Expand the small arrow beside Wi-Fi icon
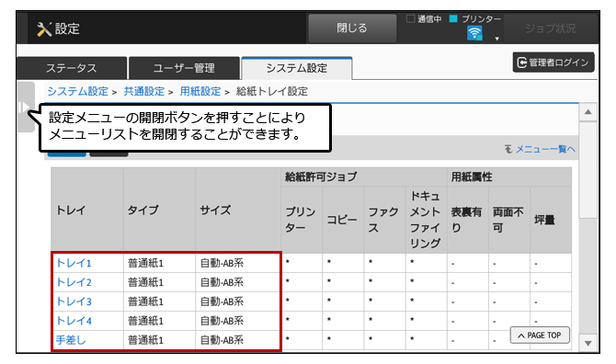The image size is (616, 364). coord(497,39)
